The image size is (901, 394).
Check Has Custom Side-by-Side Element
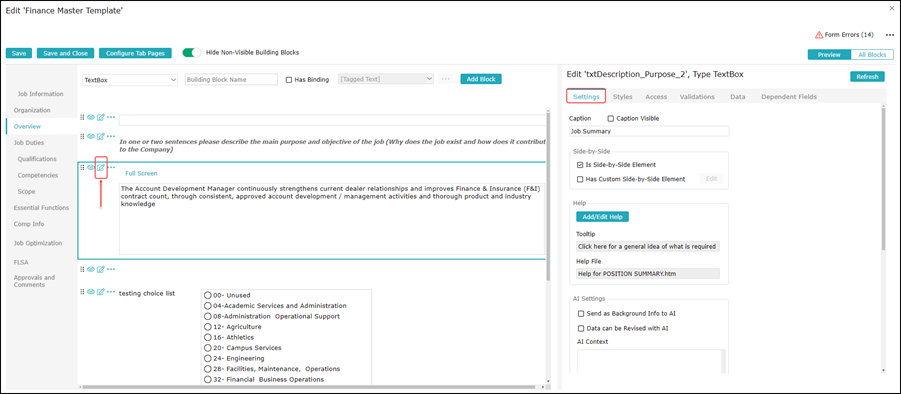[x=580, y=179]
